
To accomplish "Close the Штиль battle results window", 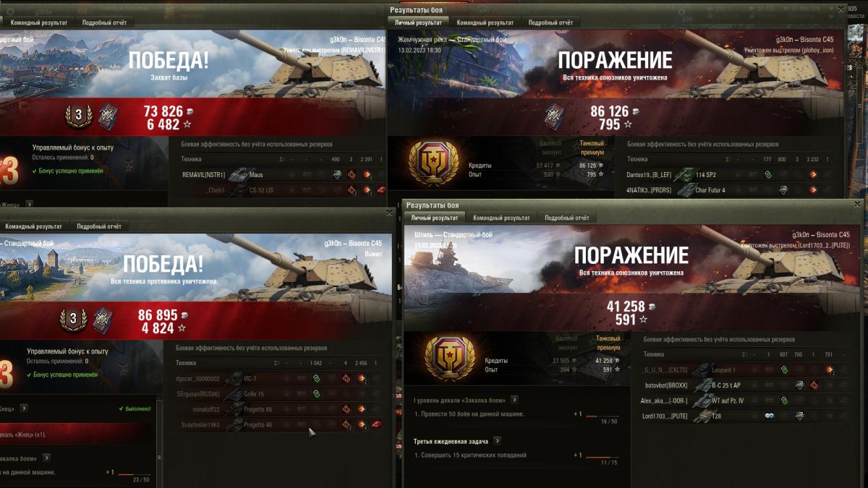I will (859, 205).
